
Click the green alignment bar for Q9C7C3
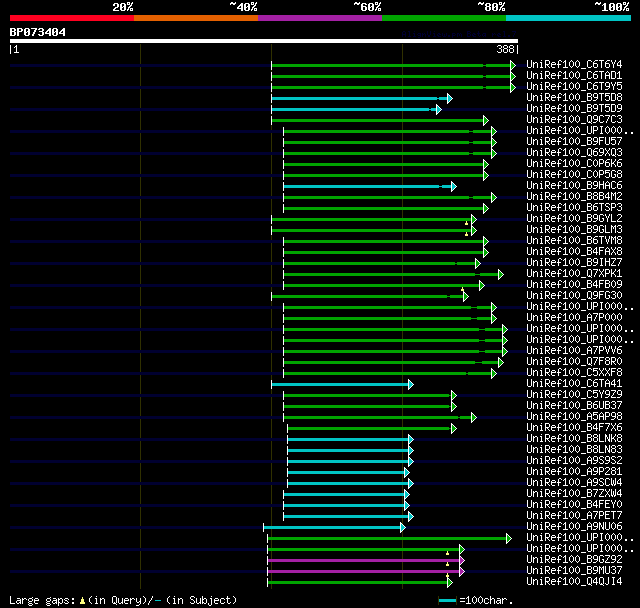coord(380,120)
